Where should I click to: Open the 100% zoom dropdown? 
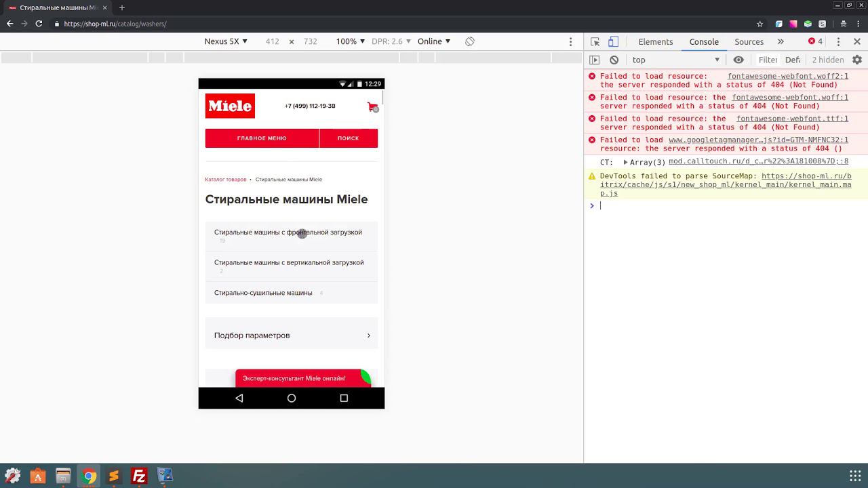point(351,41)
